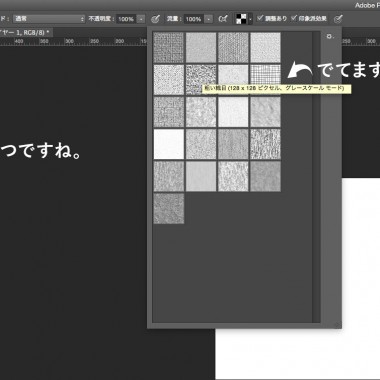
Task: Select second pattern thumbnail in fourth row
Action: pyautogui.click(x=201, y=144)
